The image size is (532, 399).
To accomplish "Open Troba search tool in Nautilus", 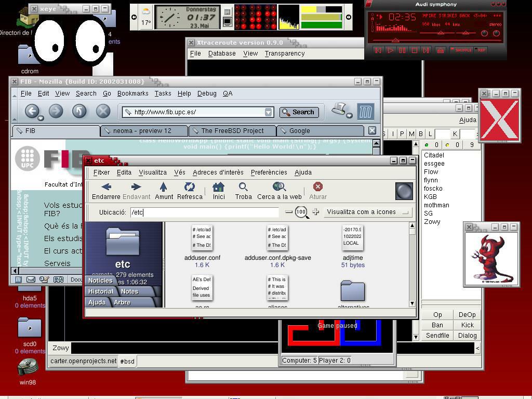I will (x=243, y=191).
